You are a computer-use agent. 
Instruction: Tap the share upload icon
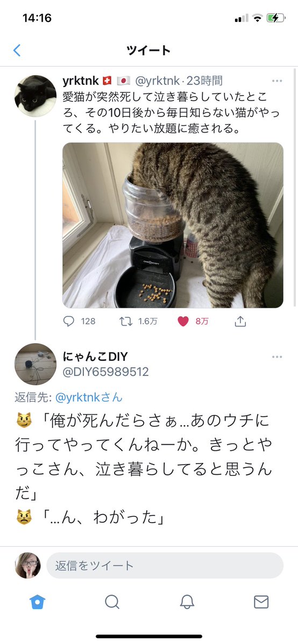(240, 321)
